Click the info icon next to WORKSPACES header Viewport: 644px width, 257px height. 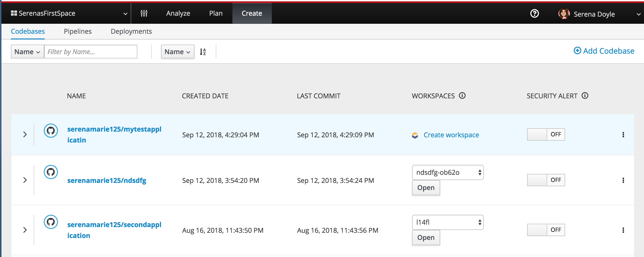coord(462,95)
